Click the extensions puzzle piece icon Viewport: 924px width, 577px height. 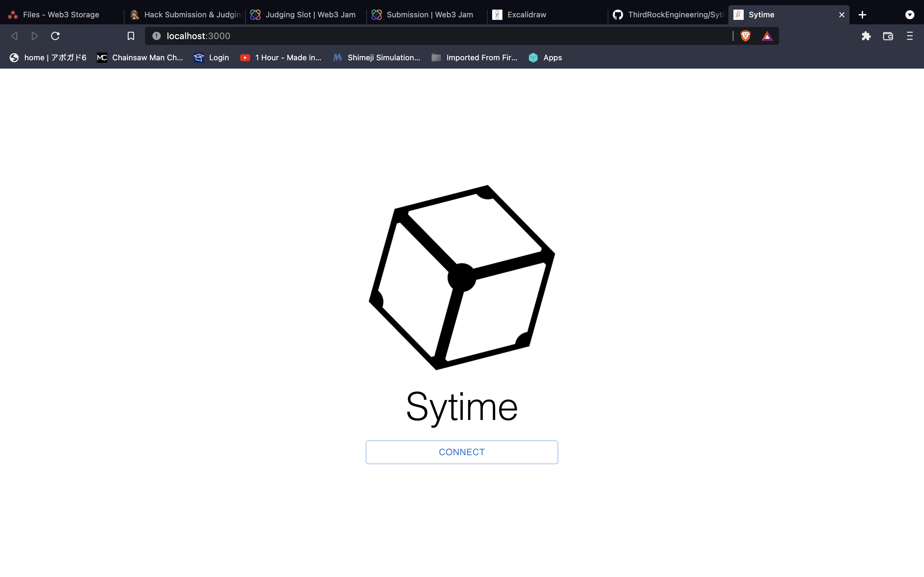(866, 36)
